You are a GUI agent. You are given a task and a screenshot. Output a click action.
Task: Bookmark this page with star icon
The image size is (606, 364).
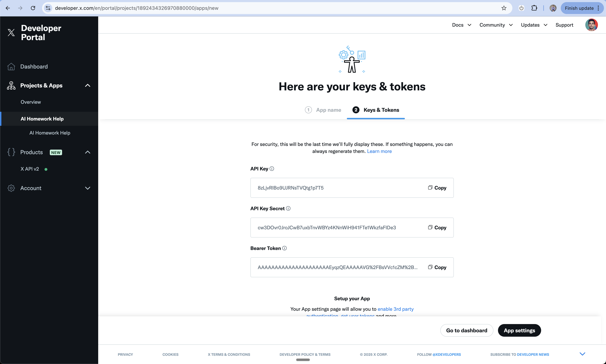pos(504,8)
